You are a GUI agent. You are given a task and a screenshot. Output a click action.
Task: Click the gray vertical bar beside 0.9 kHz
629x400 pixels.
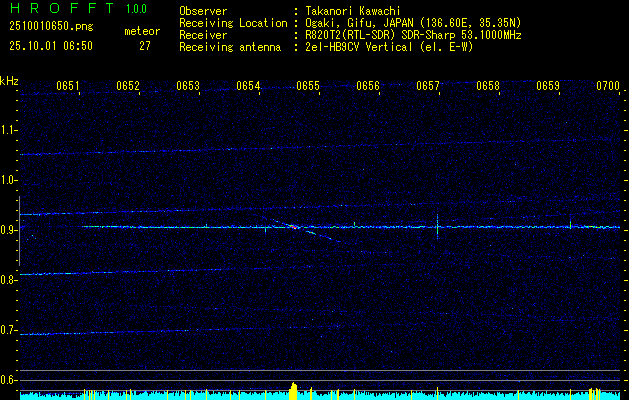point(19,231)
